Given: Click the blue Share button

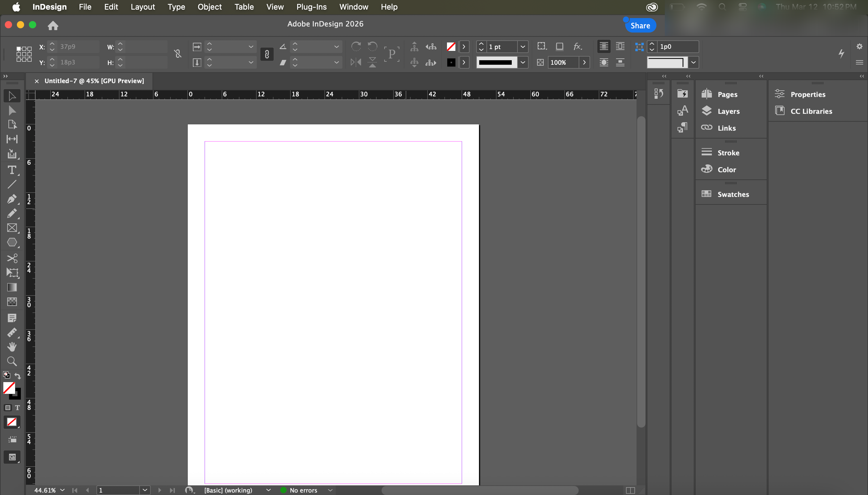Looking at the screenshot, I should [x=640, y=26].
